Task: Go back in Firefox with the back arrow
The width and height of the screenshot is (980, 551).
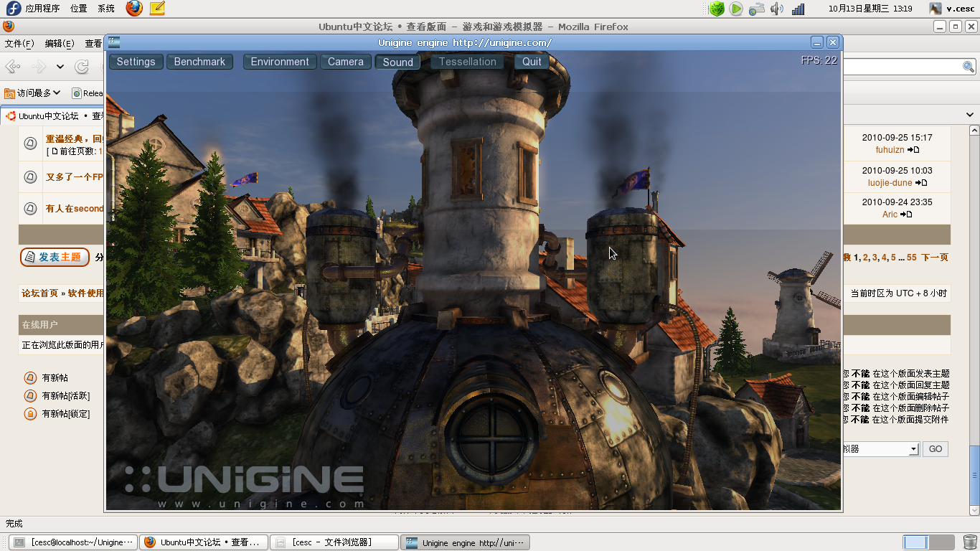Action: click(13, 67)
